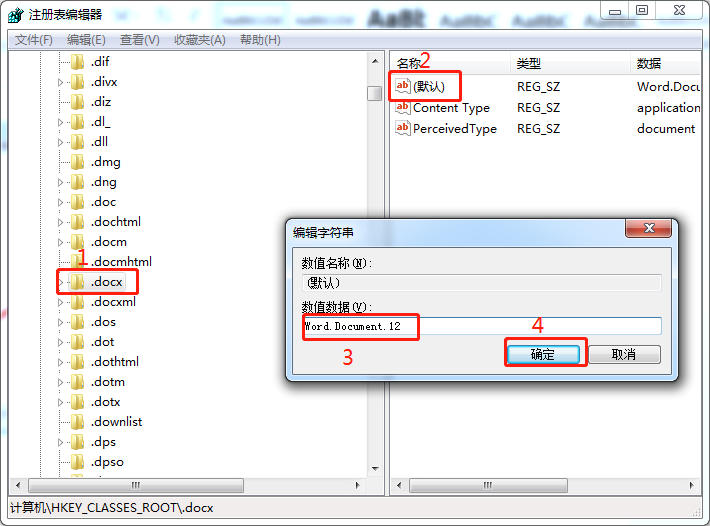Expand the .dotx tree node
710x526 pixels.
click(61, 402)
